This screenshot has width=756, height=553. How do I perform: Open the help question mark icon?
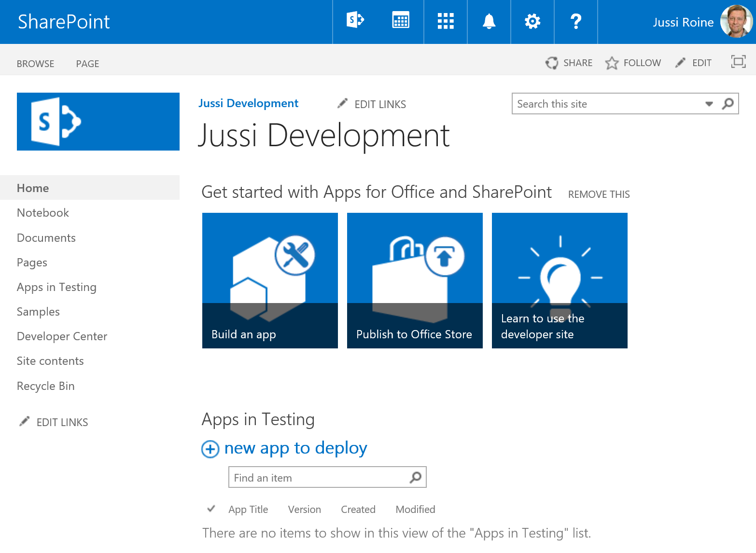point(575,21)
